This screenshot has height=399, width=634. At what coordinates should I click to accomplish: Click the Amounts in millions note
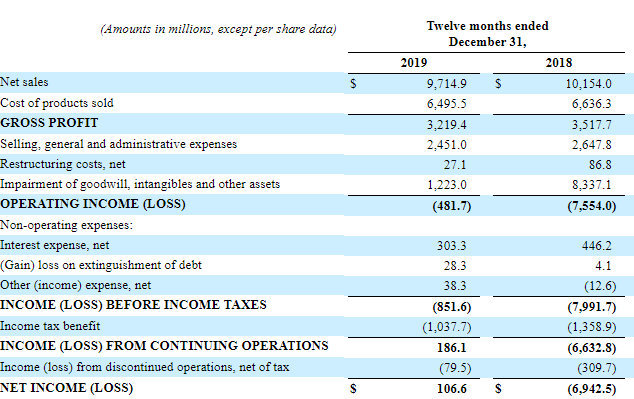[x=218, y=29]
